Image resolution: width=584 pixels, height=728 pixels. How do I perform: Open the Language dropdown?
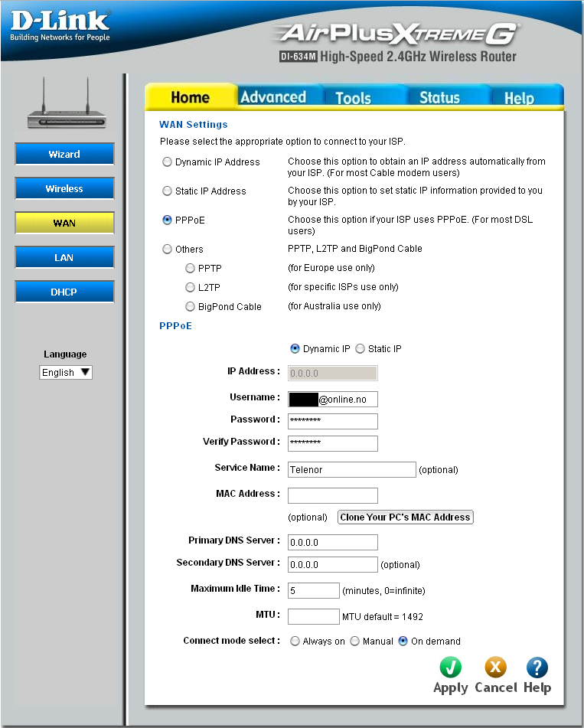(x=66, y=372)
